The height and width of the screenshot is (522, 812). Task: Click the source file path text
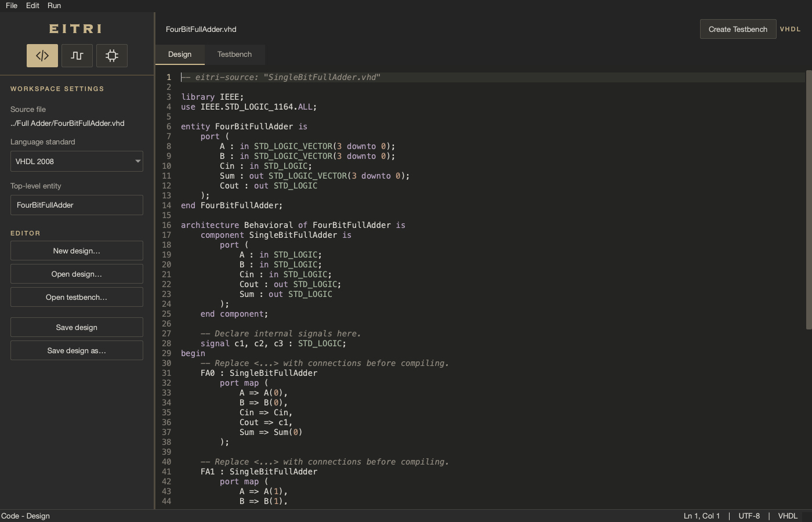point(67,123)
